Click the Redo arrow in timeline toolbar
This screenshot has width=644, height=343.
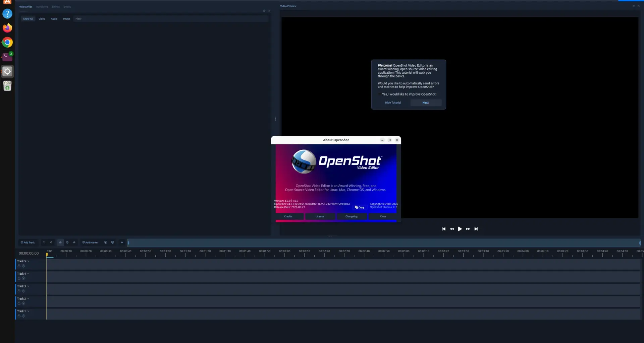point(51,242)
